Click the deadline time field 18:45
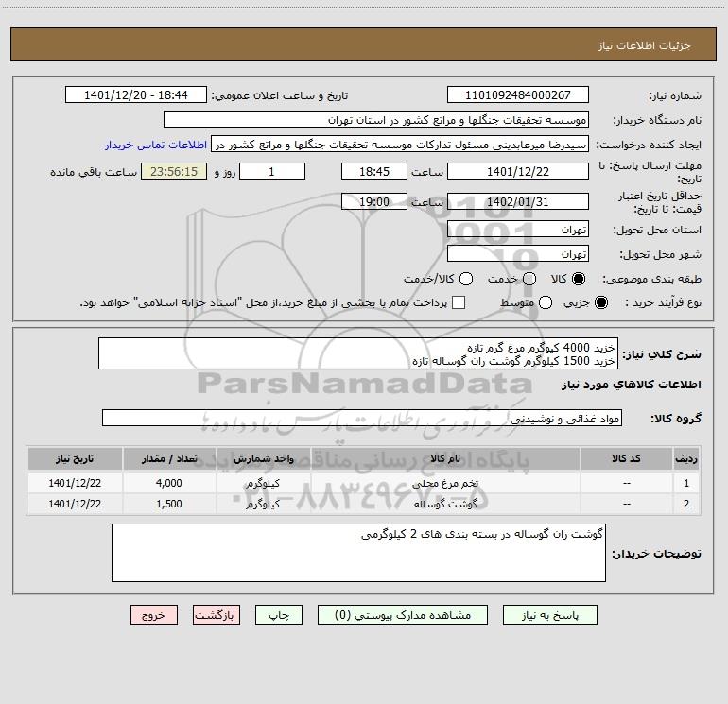This screenshot has width=728, height=704. (x=374, y=171)
